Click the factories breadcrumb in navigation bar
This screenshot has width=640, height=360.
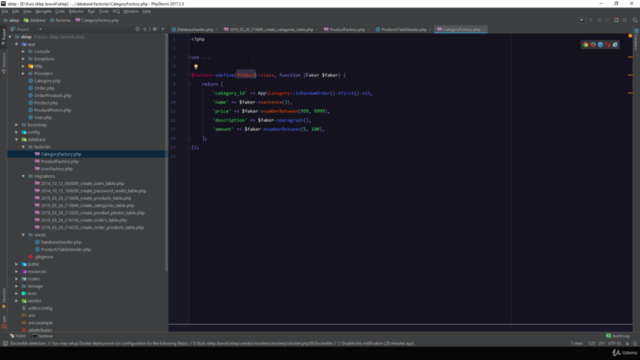pyautogui.click(x=60, y=20)
